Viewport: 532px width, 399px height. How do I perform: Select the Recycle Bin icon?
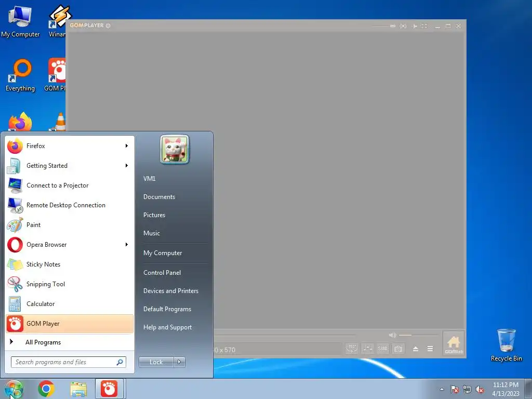tap(506, 345)
